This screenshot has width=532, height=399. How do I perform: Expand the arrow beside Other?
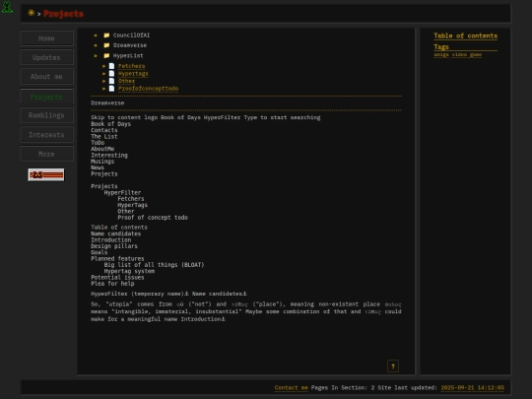tap(104, 81)
